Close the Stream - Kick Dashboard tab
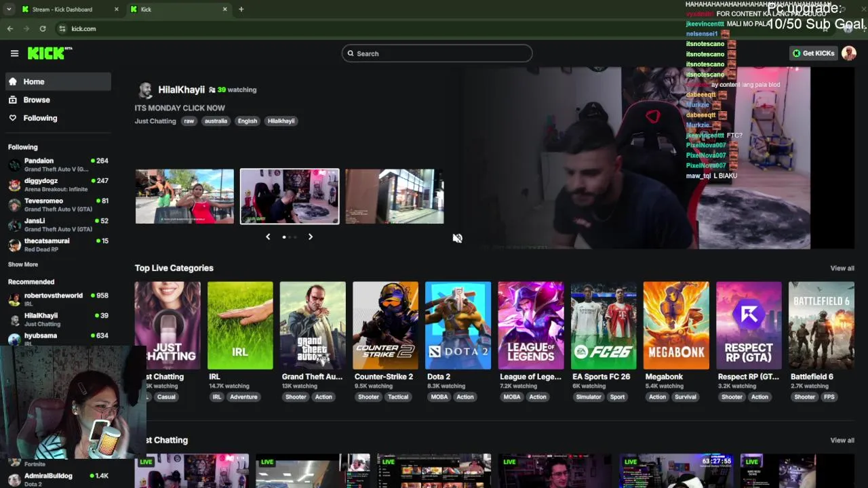This screenshot has width=868, height=488. pyautogui.click(x=117, y=9)
